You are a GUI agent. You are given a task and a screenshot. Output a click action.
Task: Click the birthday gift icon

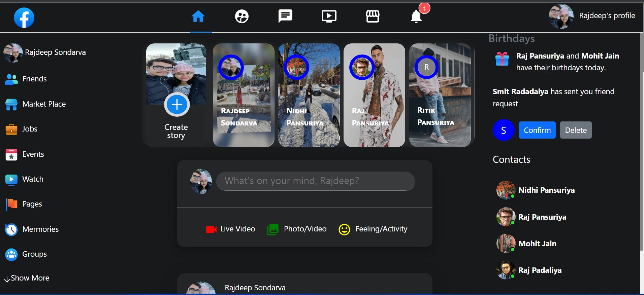502,59
